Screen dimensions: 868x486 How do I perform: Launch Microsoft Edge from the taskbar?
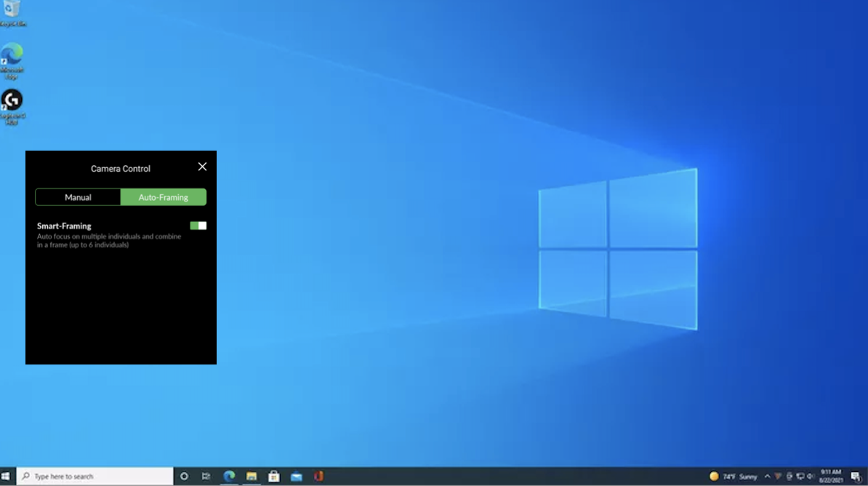pos(229,476)
